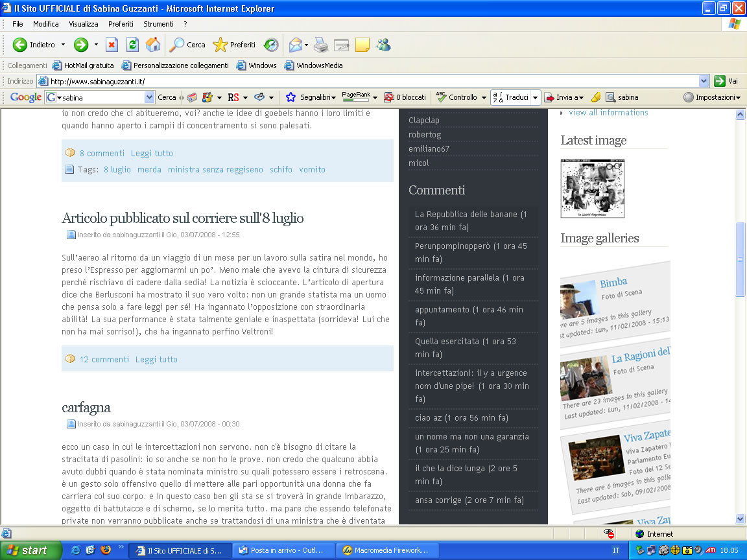The image size is (747, 560).
Task: Open the Strumenti menu
Action: point(158,24)
